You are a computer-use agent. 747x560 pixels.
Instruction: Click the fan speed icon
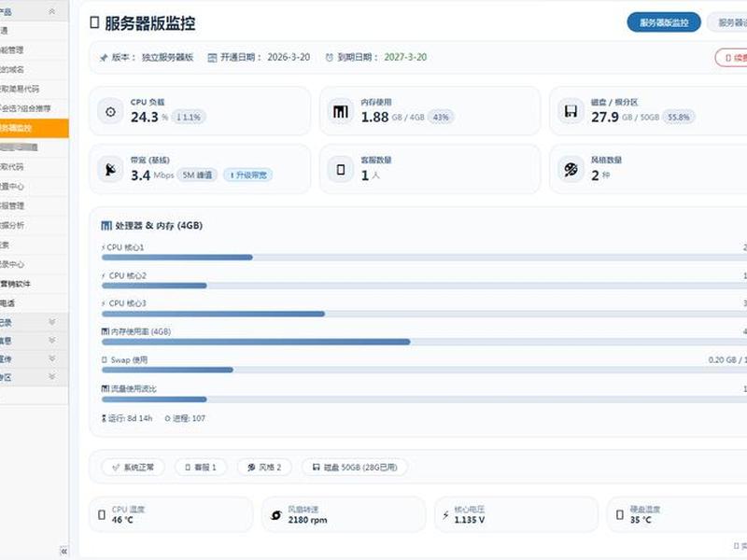[275, 515]
